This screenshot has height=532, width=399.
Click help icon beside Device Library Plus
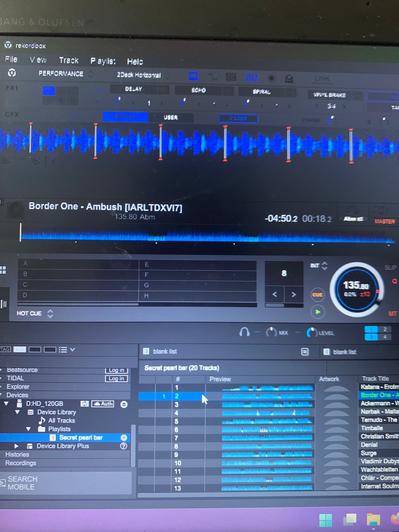coord(124,446)
